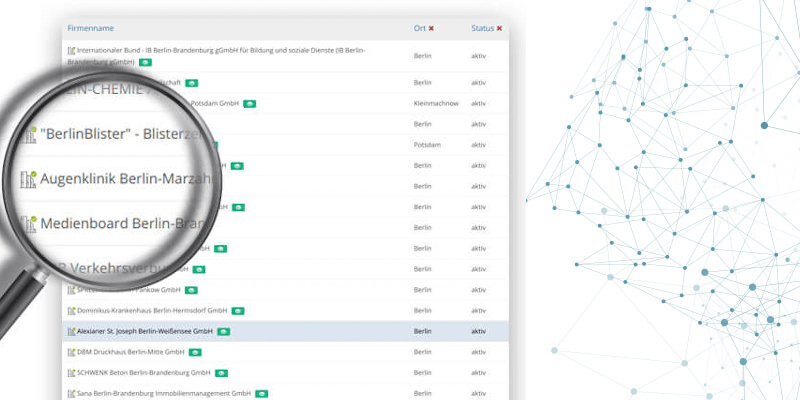
Task: Click aktiv in the Dominikus-Krankenhaus row
Action: click(479, 310)
